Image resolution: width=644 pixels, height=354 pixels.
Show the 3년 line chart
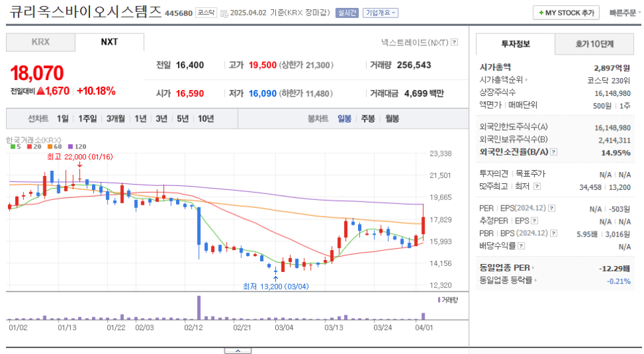coord(161,119)
